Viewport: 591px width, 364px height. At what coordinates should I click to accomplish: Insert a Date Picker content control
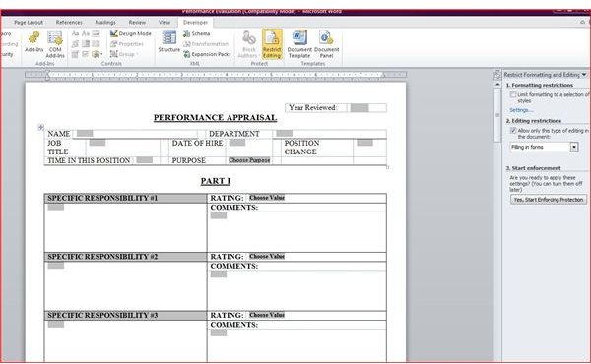coord(76,54)
